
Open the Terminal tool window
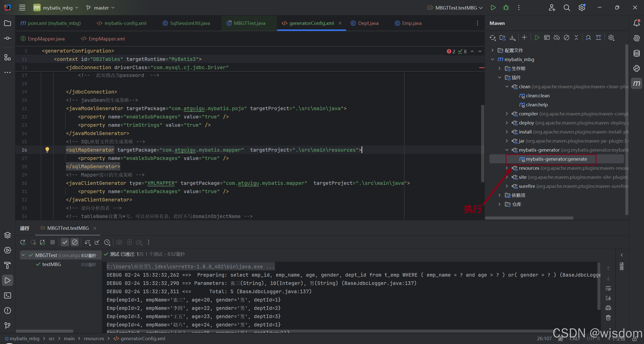[8, 295]
